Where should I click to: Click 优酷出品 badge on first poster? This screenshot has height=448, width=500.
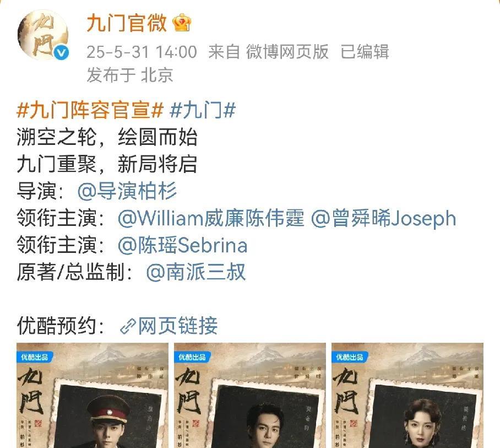tap(35, 357)
